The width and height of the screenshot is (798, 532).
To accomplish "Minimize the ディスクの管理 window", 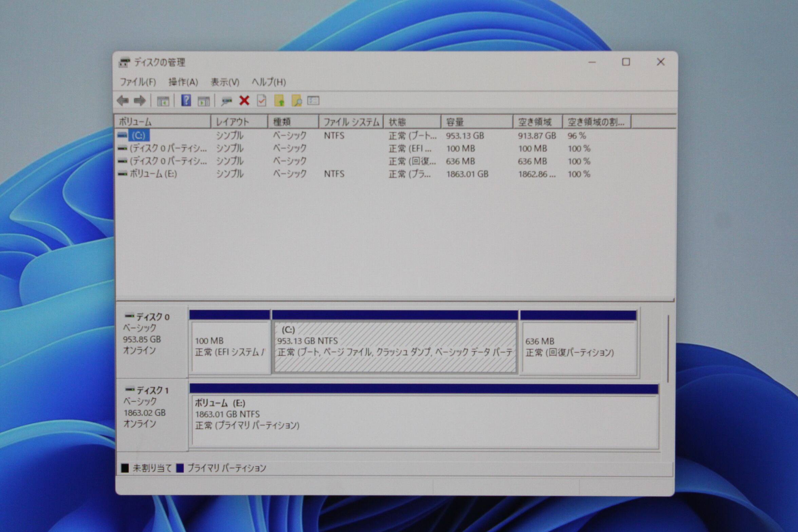I will 592,62.
